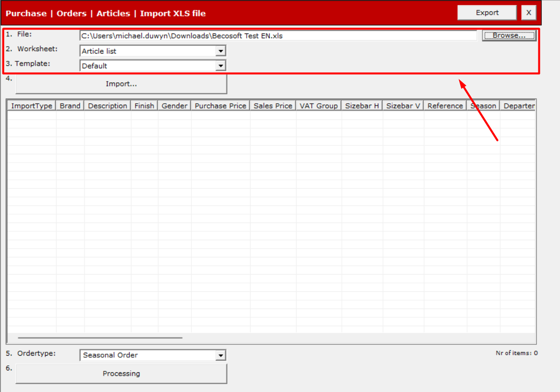Image resolution: width=560 pixels, height=392 pixels.
Task: Expand the Template dropdown arrow
Action: click(221, 66)
